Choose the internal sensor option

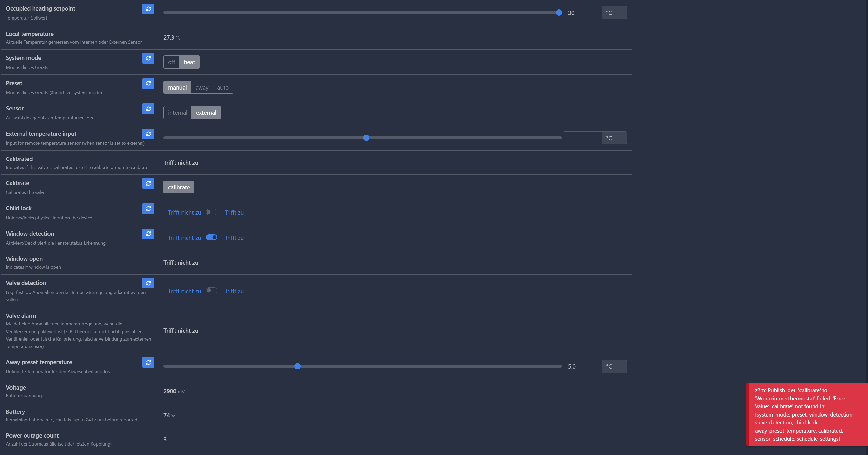pyautogui.click(x=177, y=113)
